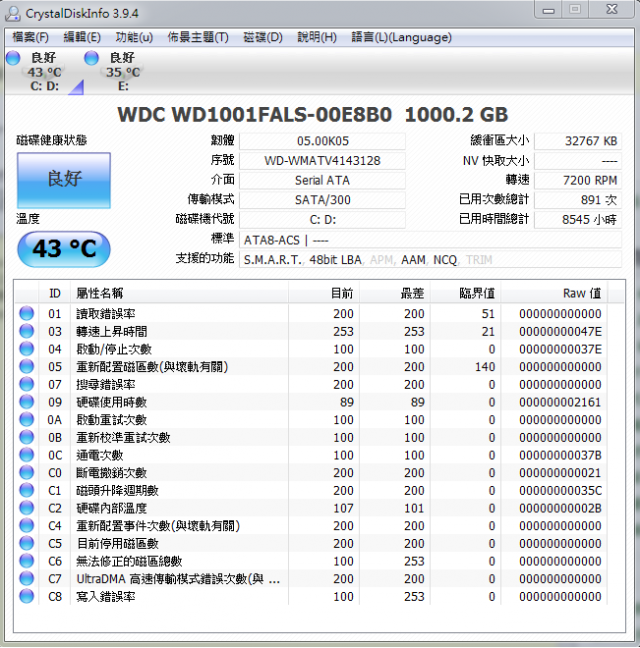
Task: Click the 最差 column header
Action: point(395,293)
